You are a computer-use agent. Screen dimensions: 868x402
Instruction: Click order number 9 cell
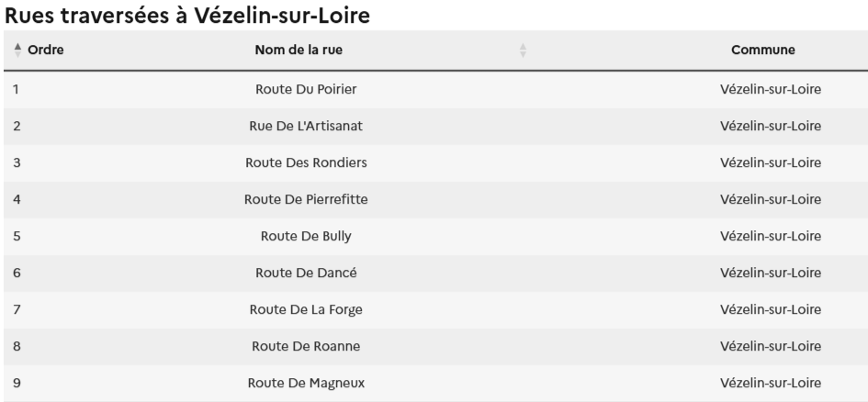click(17, 383)
